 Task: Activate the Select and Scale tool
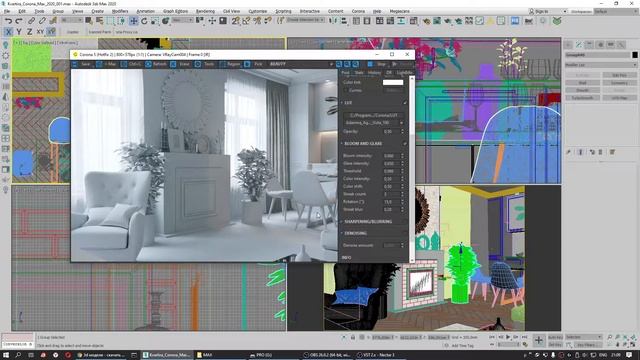coord(155,21)
